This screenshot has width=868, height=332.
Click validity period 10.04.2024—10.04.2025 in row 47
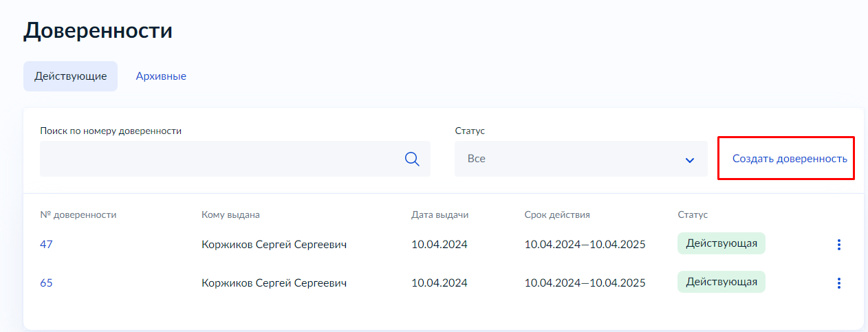pos(585,244)
